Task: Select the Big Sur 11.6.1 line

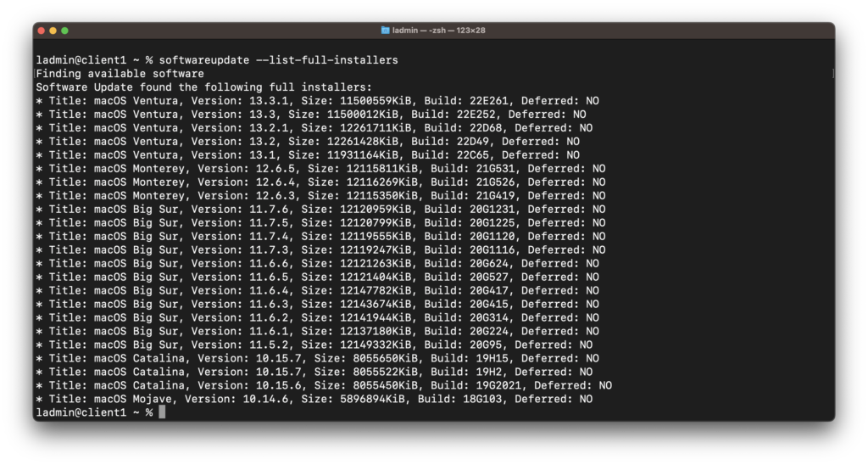Action: [x=318, y=332]
